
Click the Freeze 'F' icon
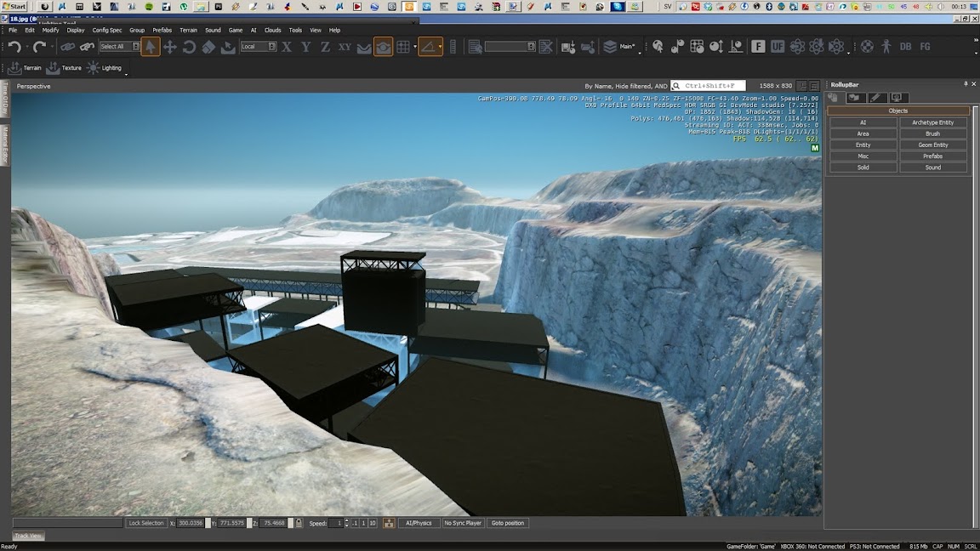pyautogui.click(x=757, y=47)
